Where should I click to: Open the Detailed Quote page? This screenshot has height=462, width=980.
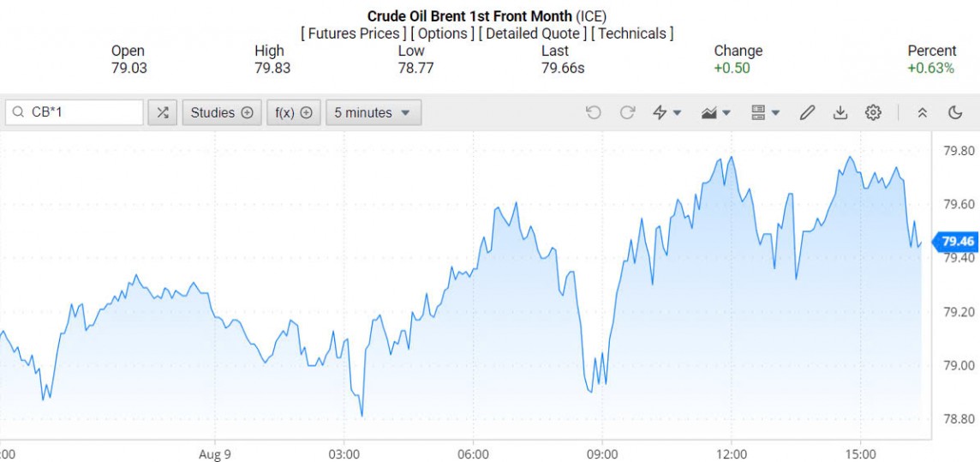(x=532, y=33)
